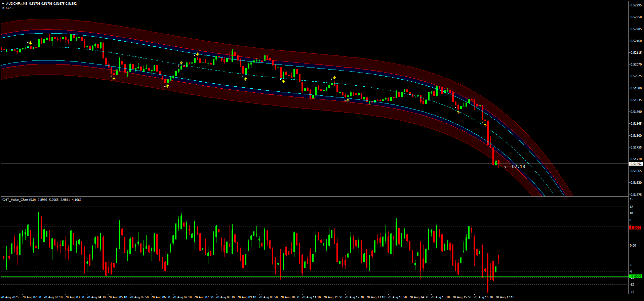Click the 20 Aug 2025 date label
The height and width of the screenshot is (301, 644).
10,297
